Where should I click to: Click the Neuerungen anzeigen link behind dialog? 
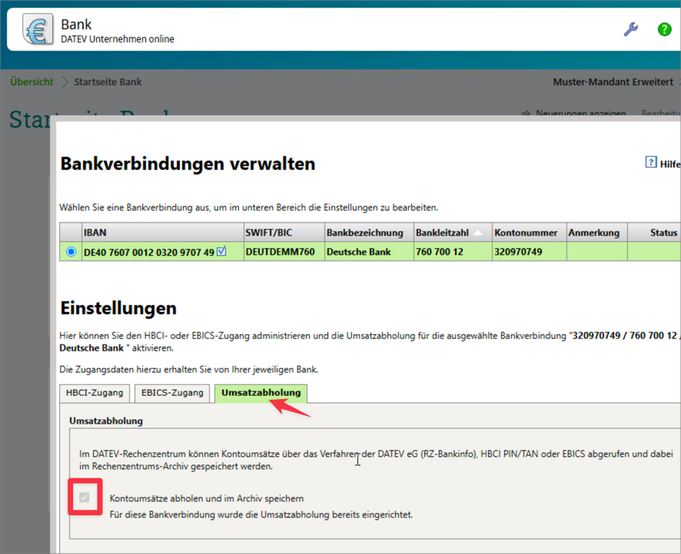pos(581,113)
